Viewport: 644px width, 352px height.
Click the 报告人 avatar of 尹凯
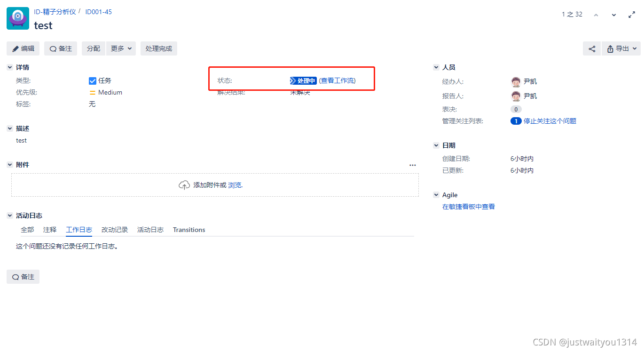[516, 96]
